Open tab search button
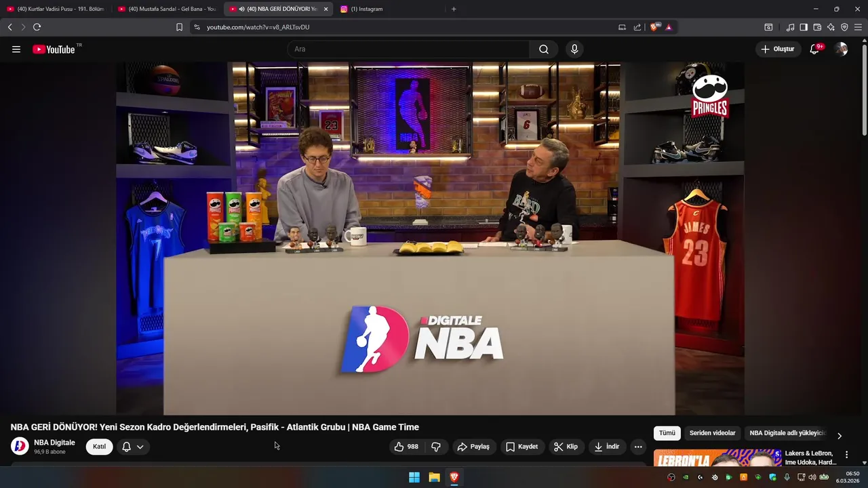This screenshot has height=488, width=868. coord(768,27)
